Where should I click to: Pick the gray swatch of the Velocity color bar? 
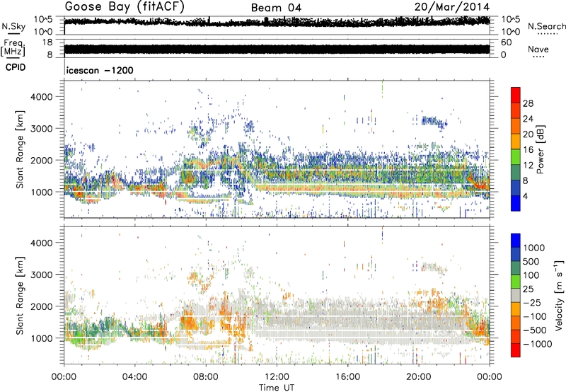pos(516,296)
